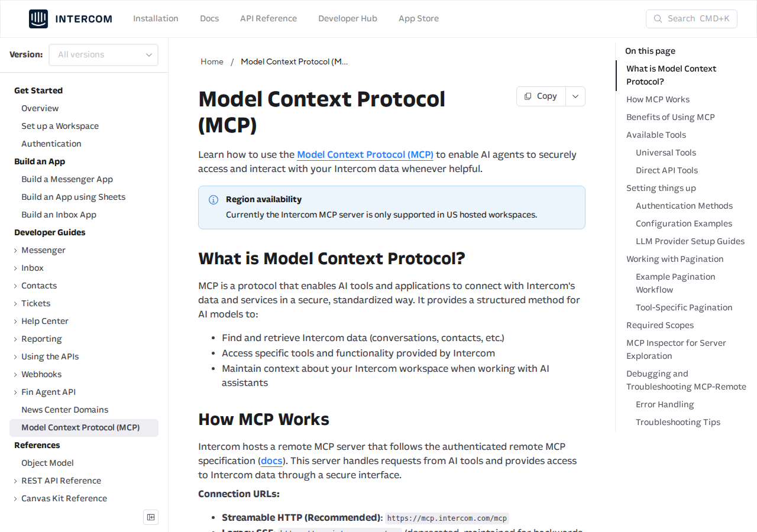Screen dimensions: 757x532
Task: Jump to What is Model Context Protocol?
Action: pos(671,75)
